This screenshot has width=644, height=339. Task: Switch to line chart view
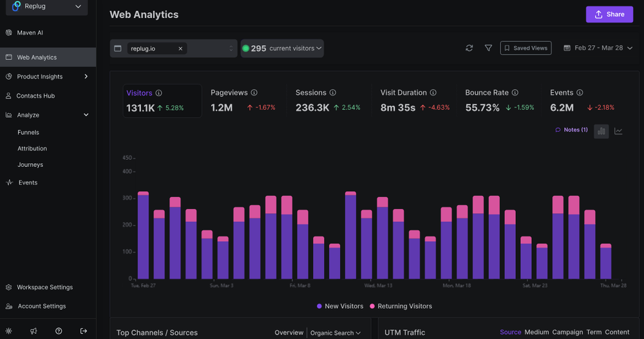click(618, 131)
